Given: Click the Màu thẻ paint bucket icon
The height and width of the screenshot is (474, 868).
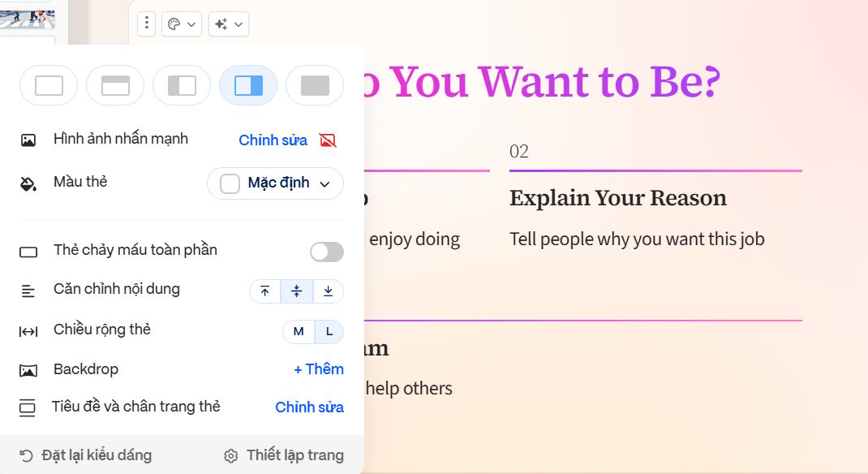Looking at the screenshot, I should [28, 184].
